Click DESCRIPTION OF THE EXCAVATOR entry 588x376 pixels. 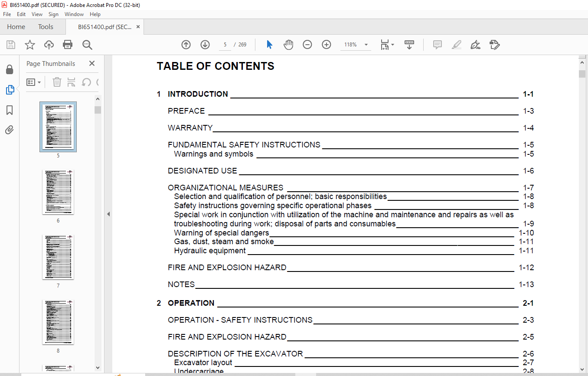click(351, 354)
